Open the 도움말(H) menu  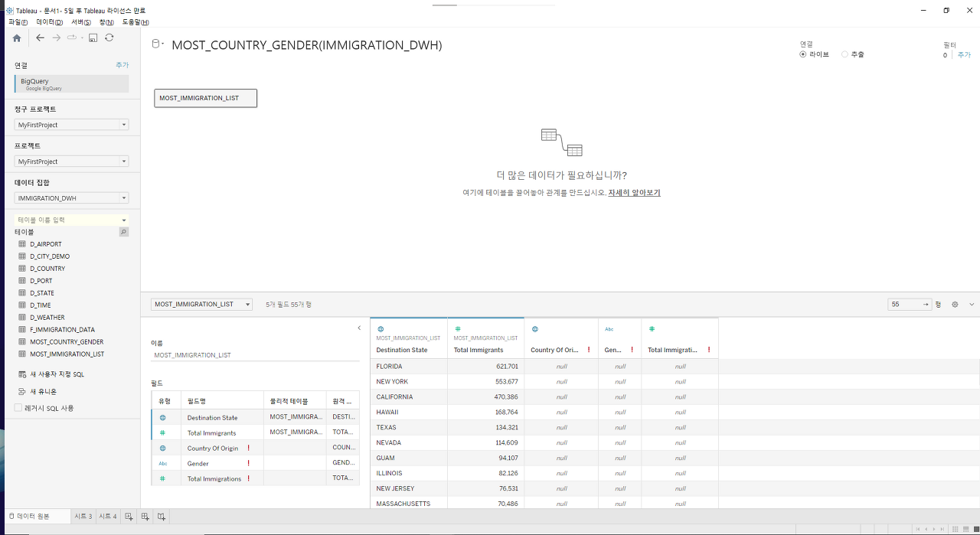pyautogui.click(x=136, y=22)
